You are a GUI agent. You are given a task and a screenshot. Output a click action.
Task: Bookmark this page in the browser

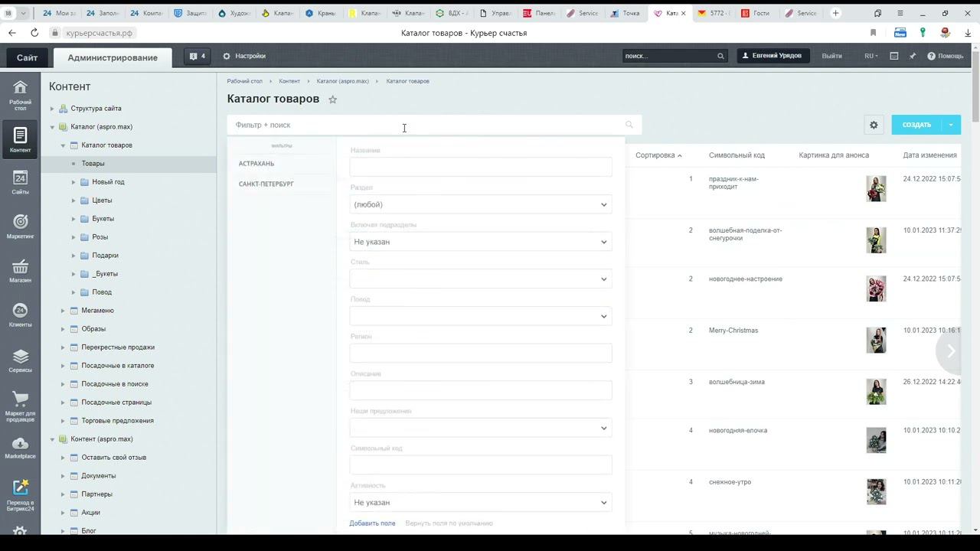tap(873, 33)
